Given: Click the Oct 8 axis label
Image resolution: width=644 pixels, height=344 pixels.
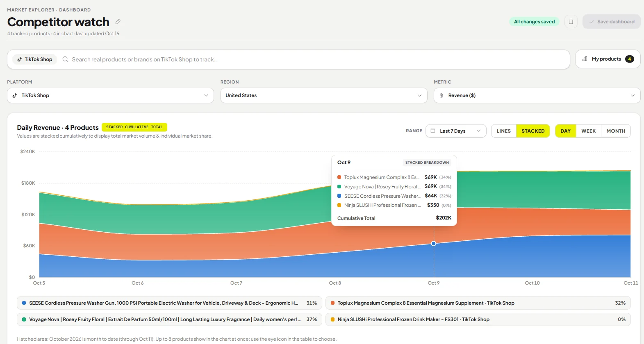Looking at the screenshot, I should [x=335, y=283].
